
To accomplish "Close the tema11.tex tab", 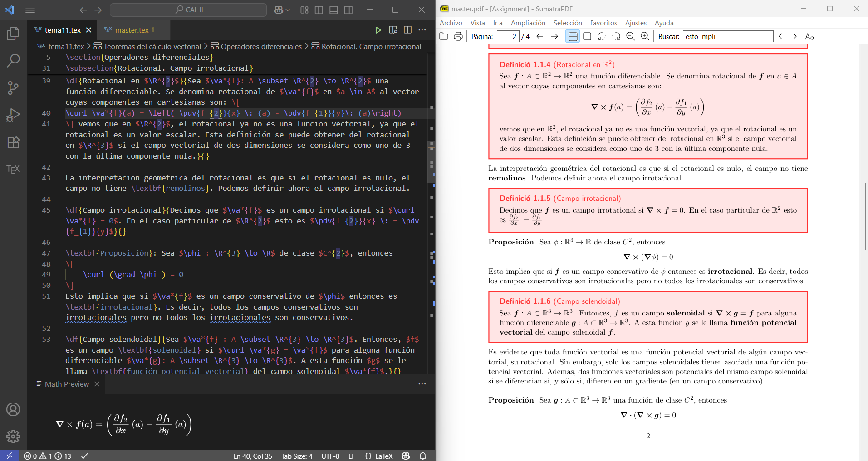I will (89, 30).
